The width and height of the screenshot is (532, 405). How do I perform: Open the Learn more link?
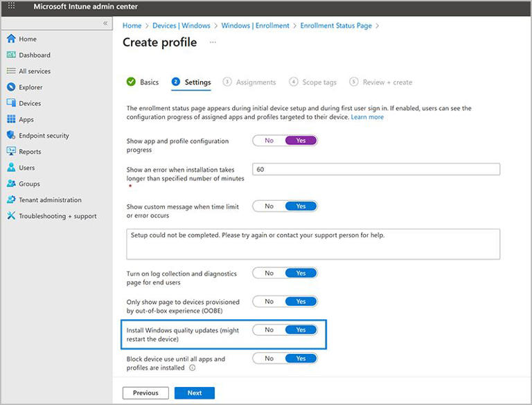point(367,118)
